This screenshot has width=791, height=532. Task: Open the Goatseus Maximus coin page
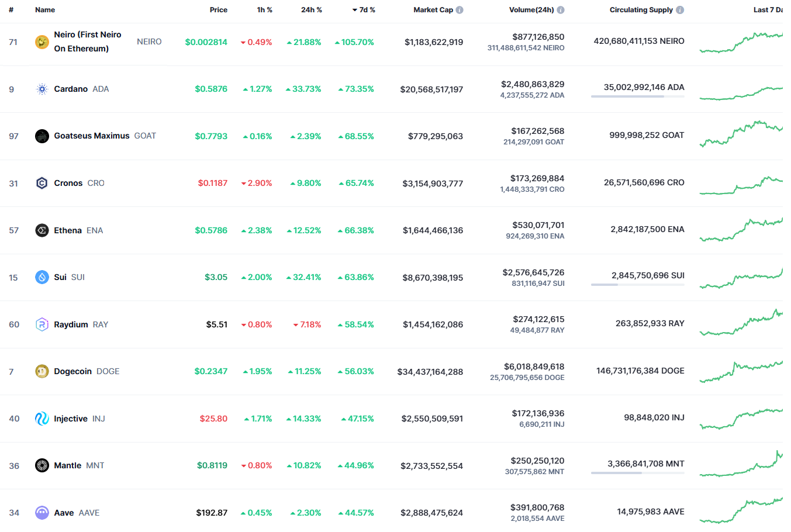pyautogui.click(x=92, y=136)
